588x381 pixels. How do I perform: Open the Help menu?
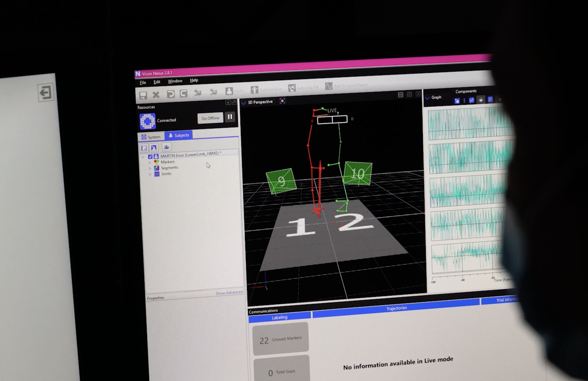194,80
